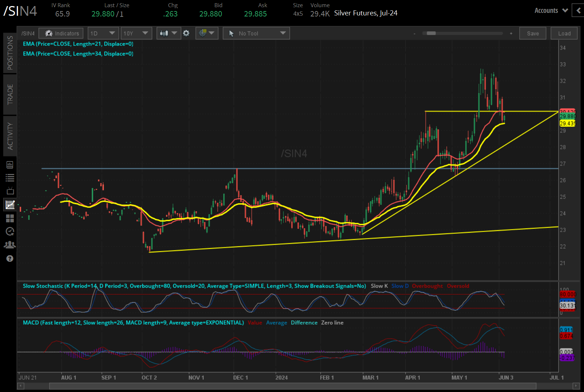
Task: Click the help question mark icon
Action: coord(10,258)
